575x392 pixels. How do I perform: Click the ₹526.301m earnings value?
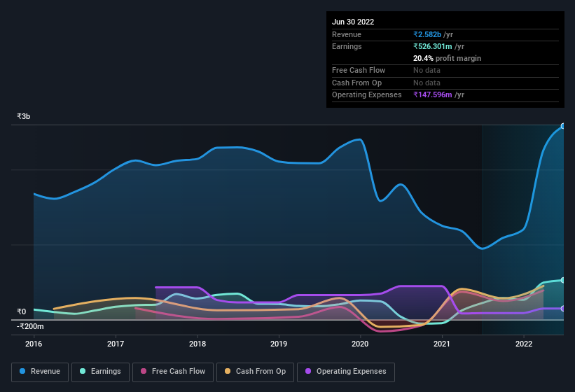tap(433, 46)
